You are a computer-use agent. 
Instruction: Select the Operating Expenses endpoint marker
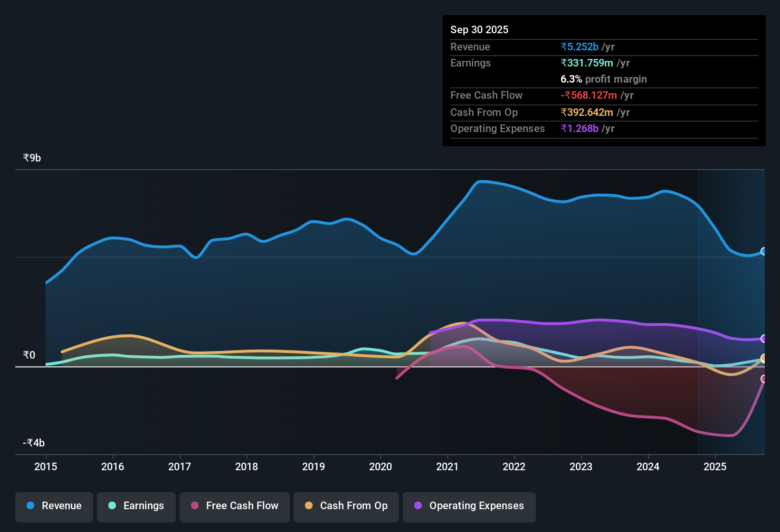point(764,339)
